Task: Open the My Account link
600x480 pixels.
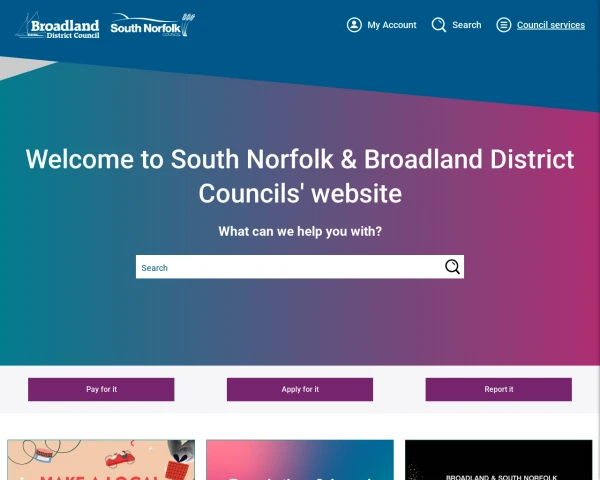Action: coord(392,25)
